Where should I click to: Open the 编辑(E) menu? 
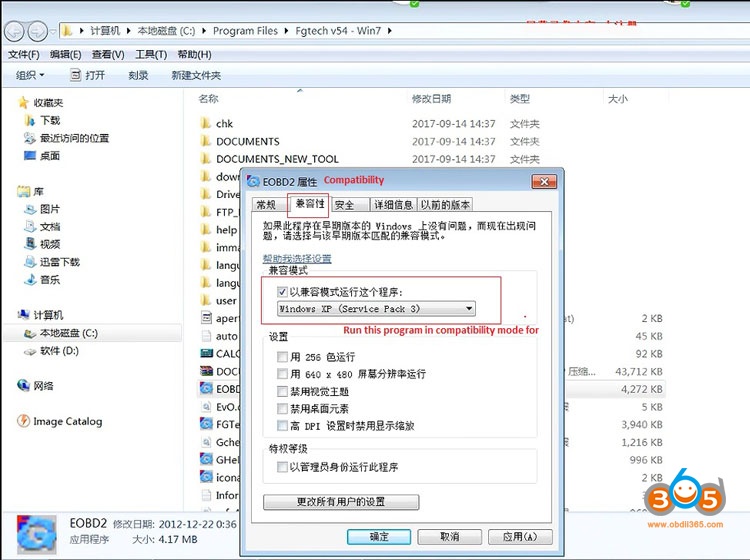(66, 55)
